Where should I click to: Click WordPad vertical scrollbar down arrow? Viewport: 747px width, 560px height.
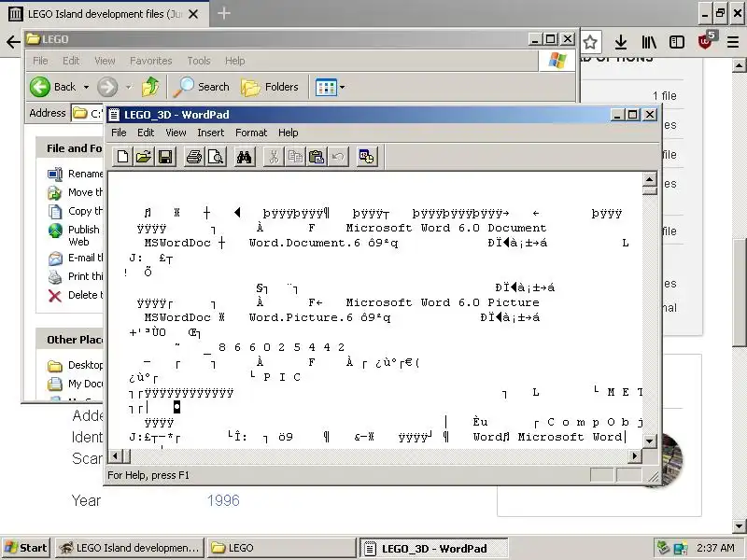[x=650, y=441]
